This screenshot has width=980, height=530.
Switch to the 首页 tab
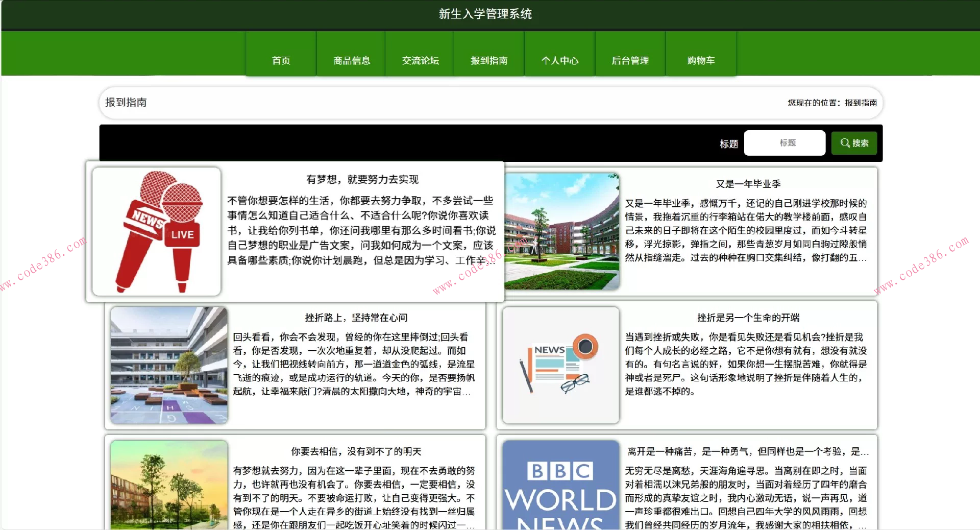281,60
